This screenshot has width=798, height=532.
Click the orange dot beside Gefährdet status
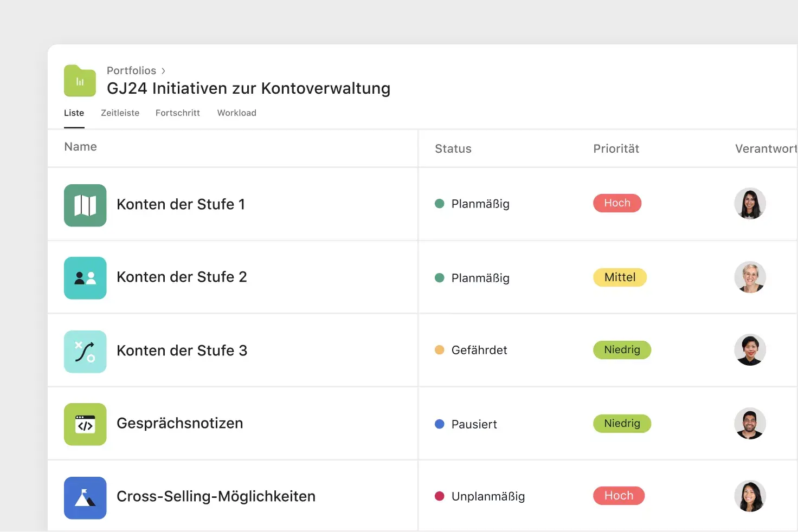(439, 349)
